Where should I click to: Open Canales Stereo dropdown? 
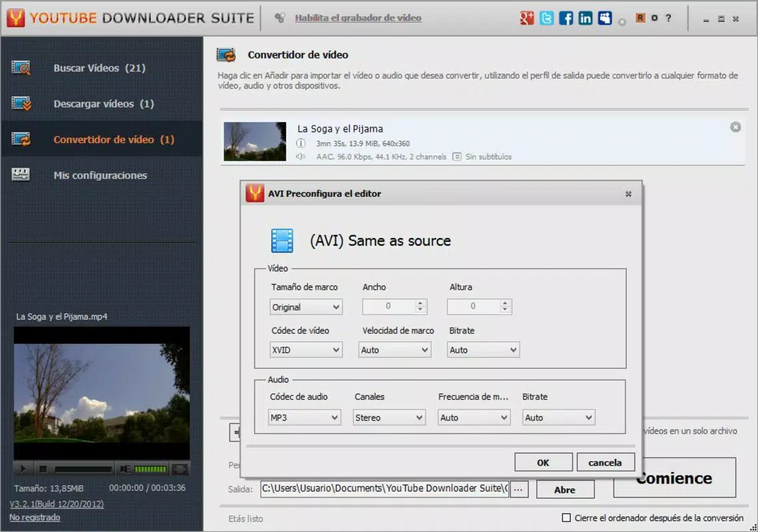pyautogui.click(x=389, y=418)
